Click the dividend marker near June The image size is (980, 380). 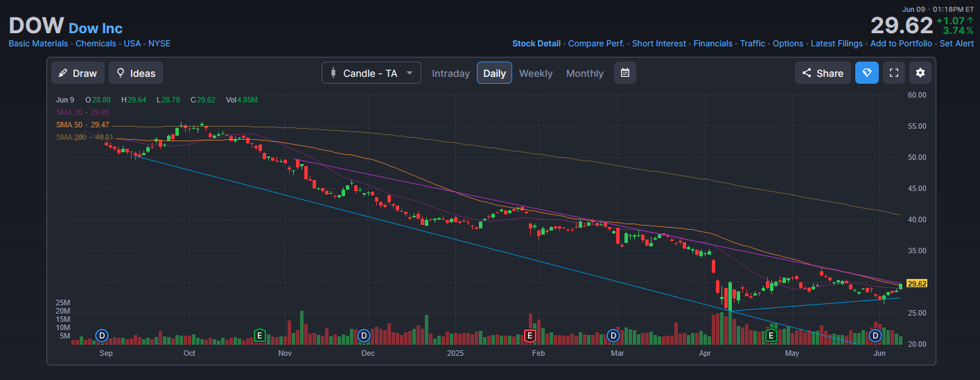(875, 336)
